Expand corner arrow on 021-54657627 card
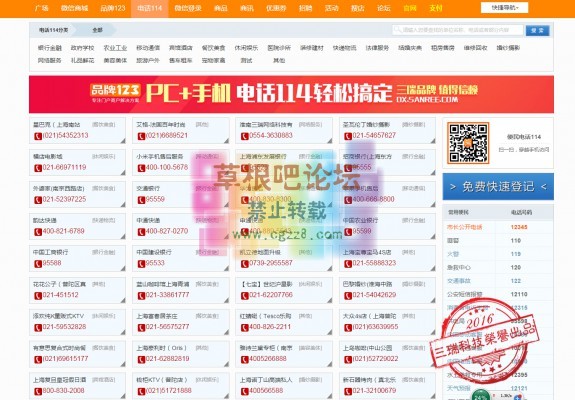The width and height of the screenshot is (575, 400). pyautogui.click(x=433, y=141)
